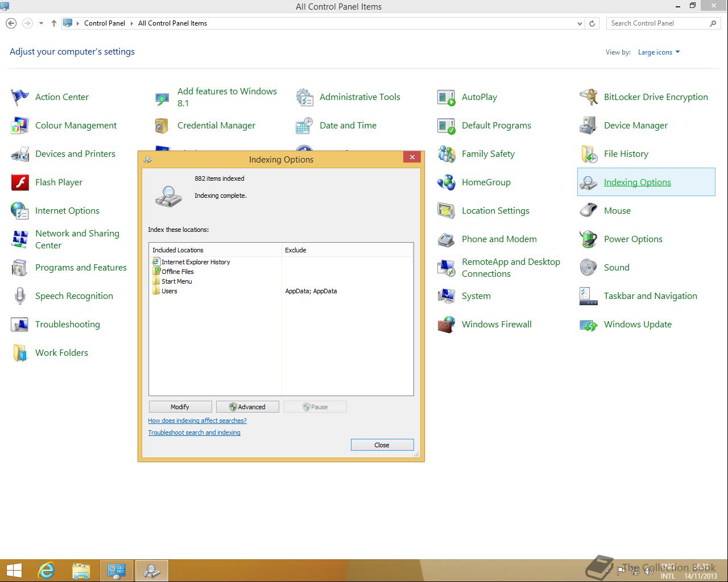
Task: Open 'How does indexing affect searches?' link
Action: 197,421
